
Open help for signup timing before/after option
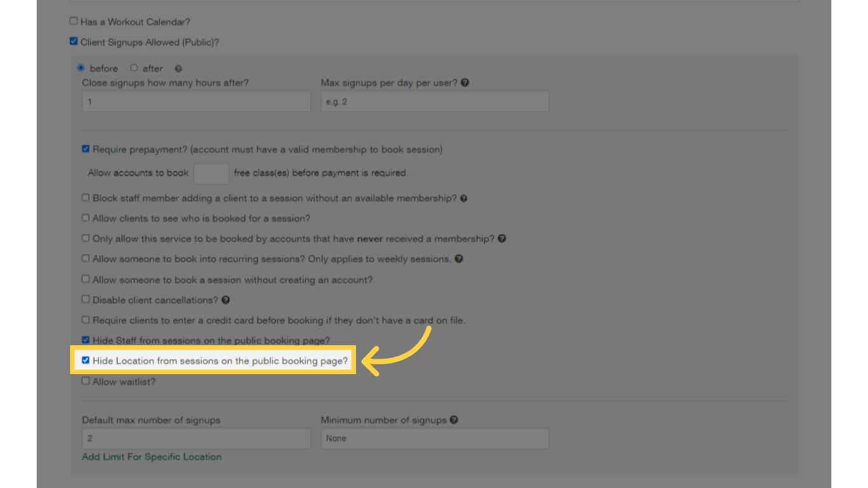pos(178,68)
